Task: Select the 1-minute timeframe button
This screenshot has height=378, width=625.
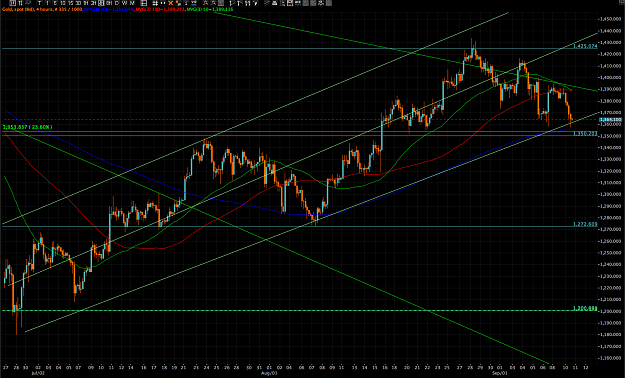Action: tap(47, 3)
